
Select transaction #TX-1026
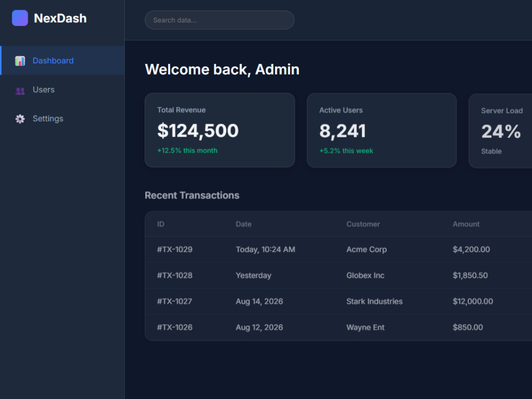174,327
